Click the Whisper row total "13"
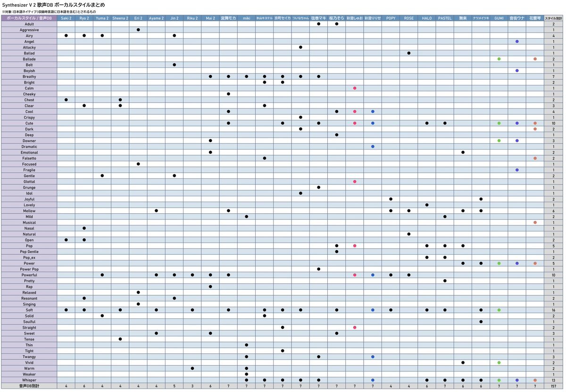This screenshot has height=392, width=566. [553, 380]
